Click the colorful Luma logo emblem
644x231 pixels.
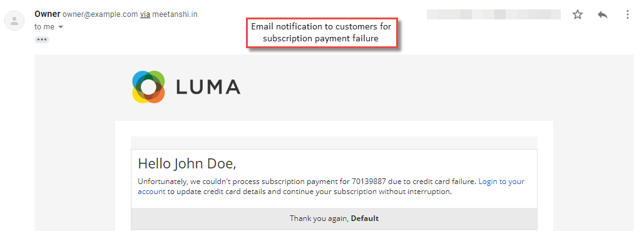click(x=149, y=87)
